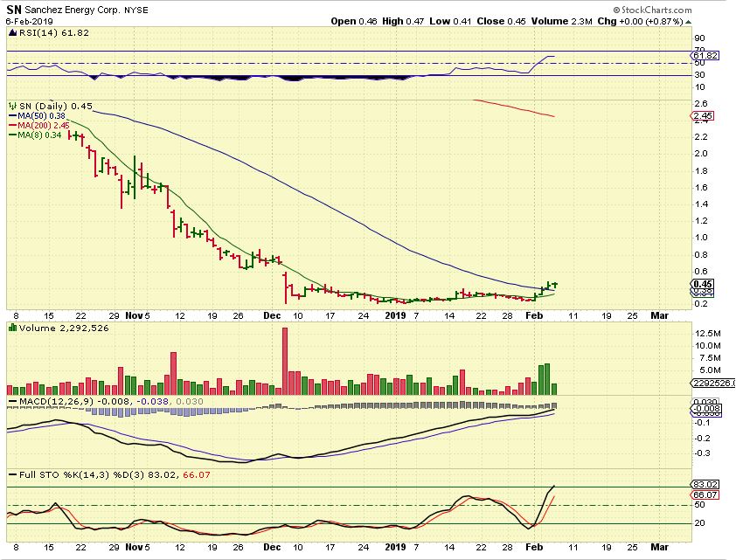The height and width of the screenshot is (560, 736).
Task: Click the -0.3 level on MACD axis
Action: [703, 453]
